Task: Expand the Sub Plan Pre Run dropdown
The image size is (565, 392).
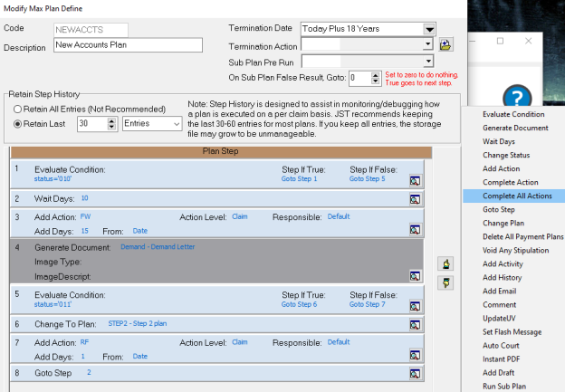Action: pos(426,62)
